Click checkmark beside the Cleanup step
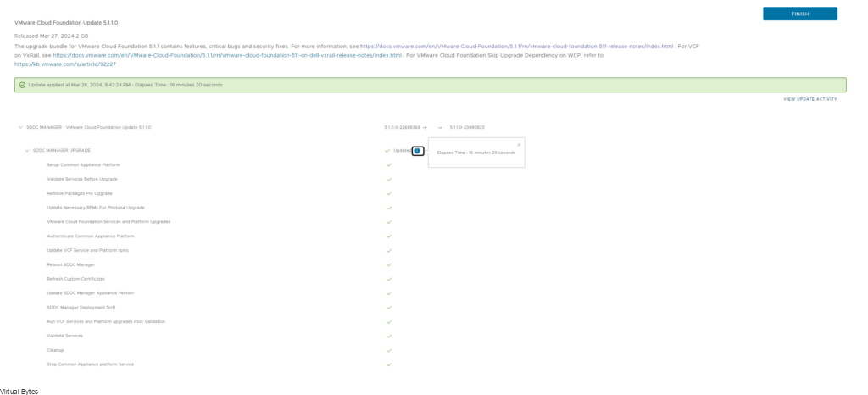Image resolution: width=868 pixels, height=395 pixels. (x=389, y=350)
